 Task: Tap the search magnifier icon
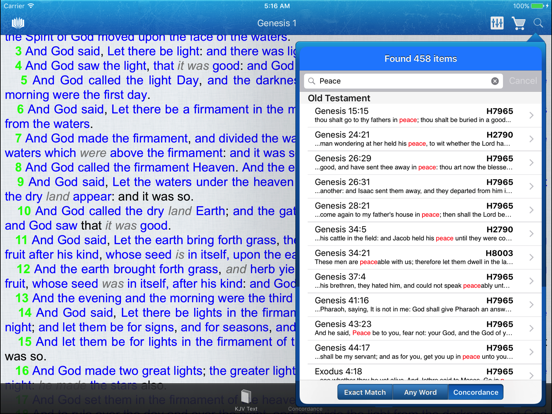pos(538,23)
